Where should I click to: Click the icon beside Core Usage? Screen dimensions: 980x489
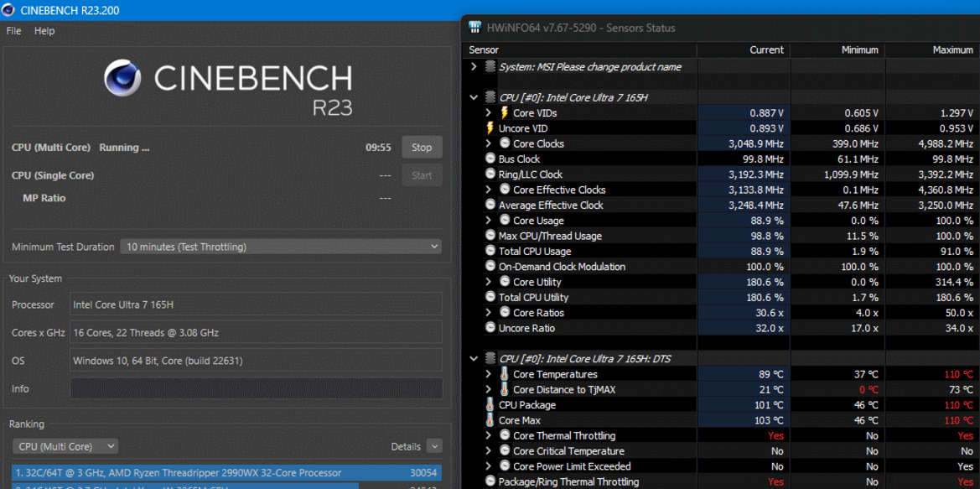505,220
